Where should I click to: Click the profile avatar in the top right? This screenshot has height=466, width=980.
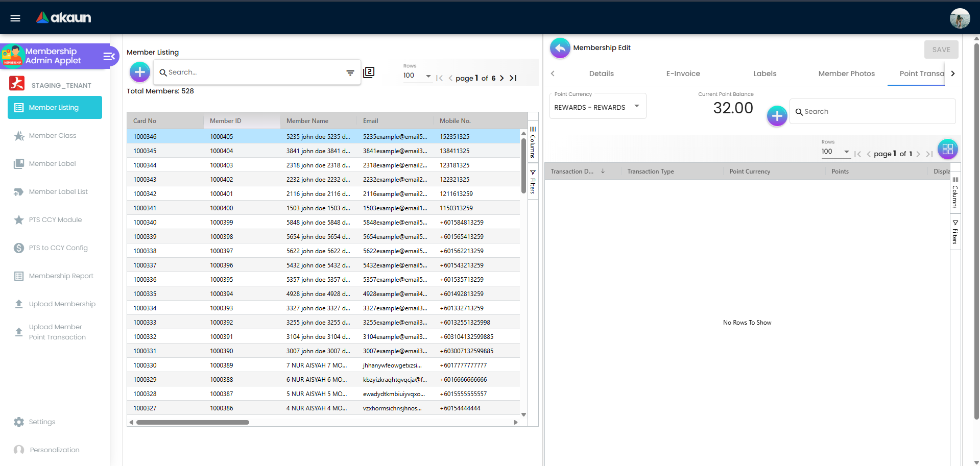960,18
